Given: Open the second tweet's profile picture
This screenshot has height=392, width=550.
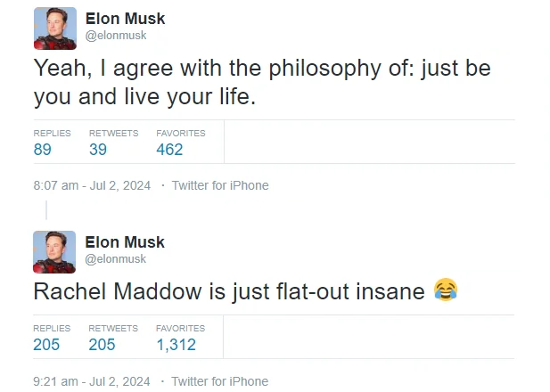Looking at the screenshot, I should coord(54,252).
